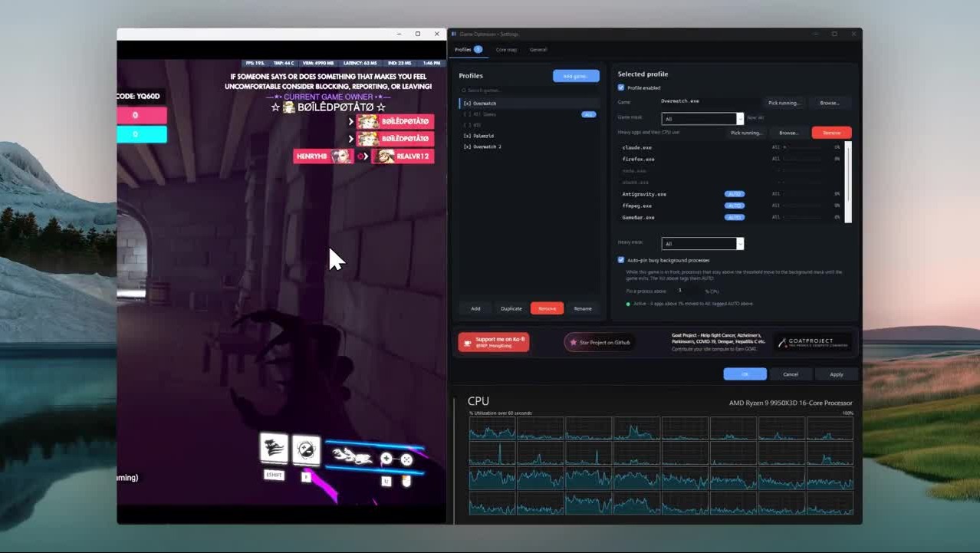The image size is (980, 553).
Task: Click CPU usage bar for firefox.exe
Action: [x=802, y=159]
